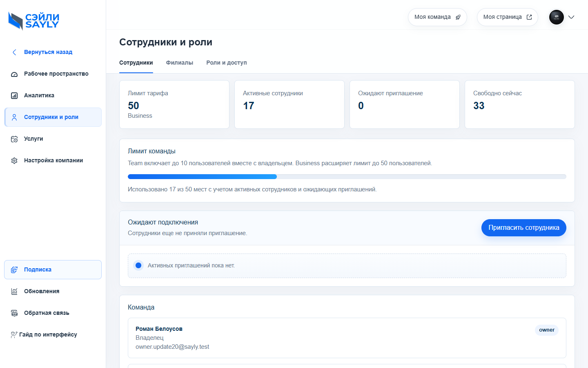Click the email owner.update20@sayly.test
588x368 pixels.
(172, 347)
